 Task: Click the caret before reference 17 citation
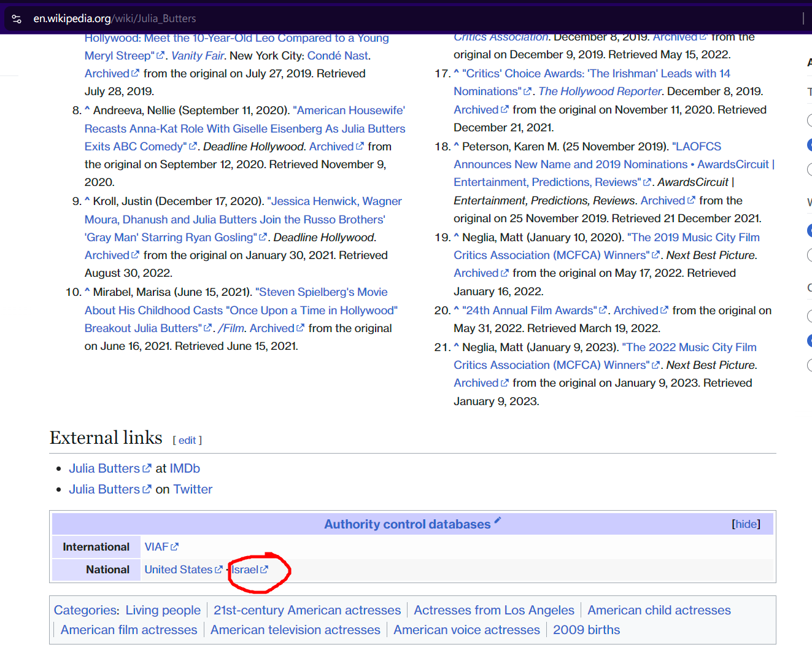tap(456, 74)
